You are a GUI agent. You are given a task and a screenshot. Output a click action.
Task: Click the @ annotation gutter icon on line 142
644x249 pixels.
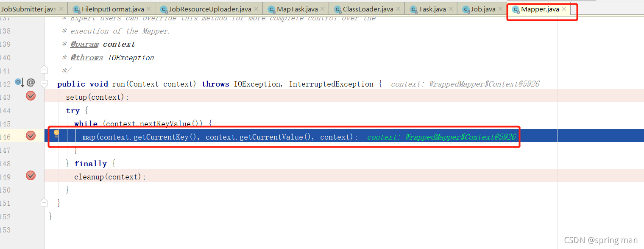(31, 83)
